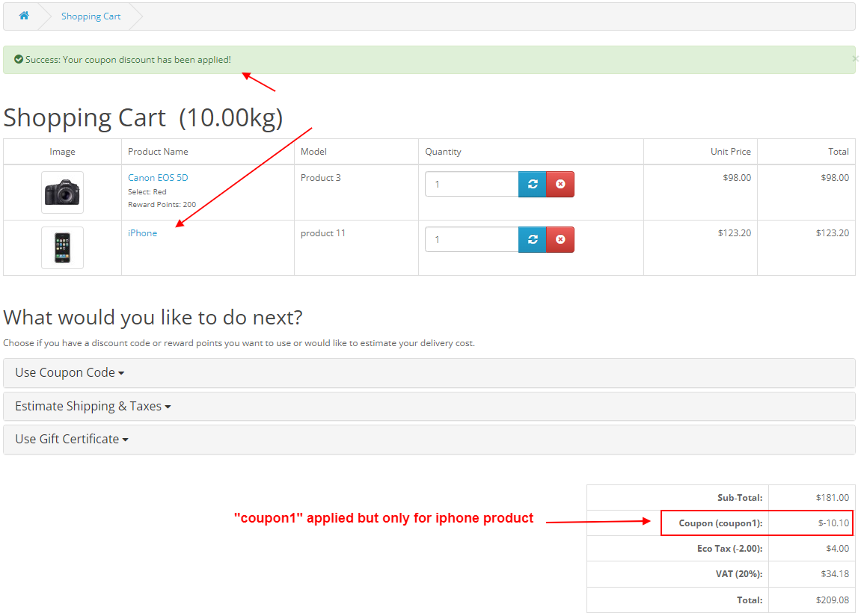
Task: Click the home breadcrumb icon
Action: point(23,15)
